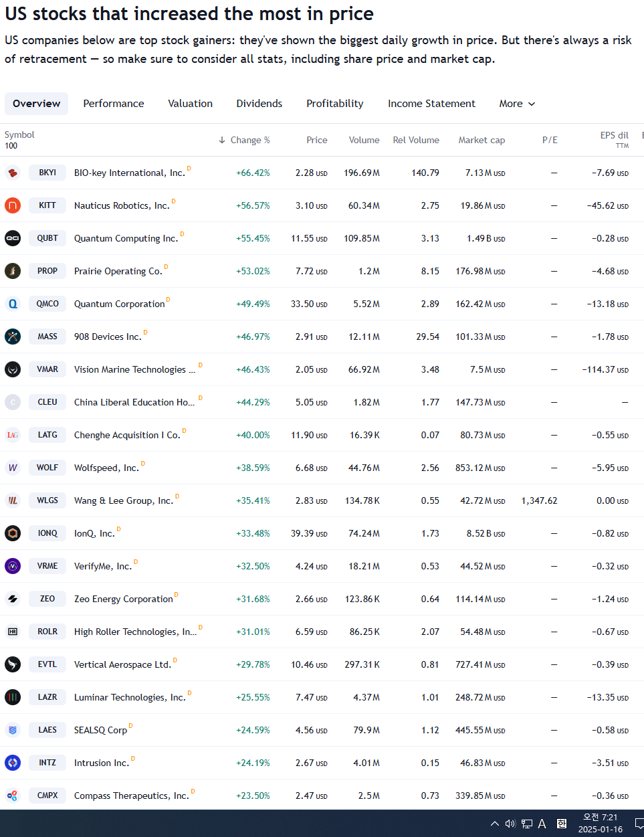
Task: Click the 1,347.62 P/E value
Action: [539, 500]
